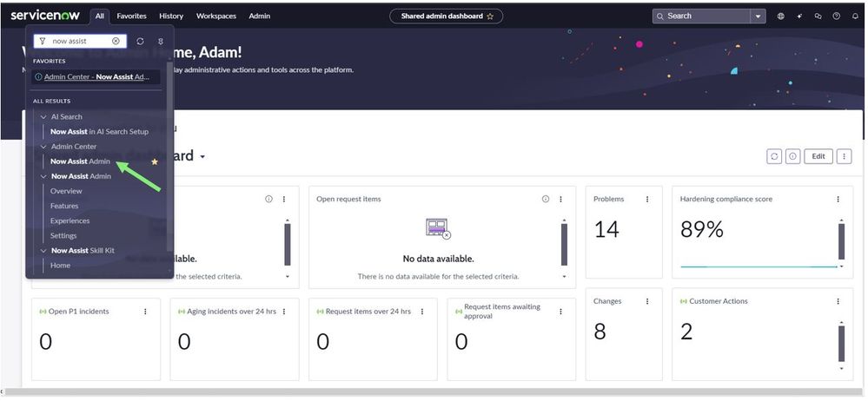
Task: Click the filter funnel icon in navigator
Action: (x=43, y=41)
